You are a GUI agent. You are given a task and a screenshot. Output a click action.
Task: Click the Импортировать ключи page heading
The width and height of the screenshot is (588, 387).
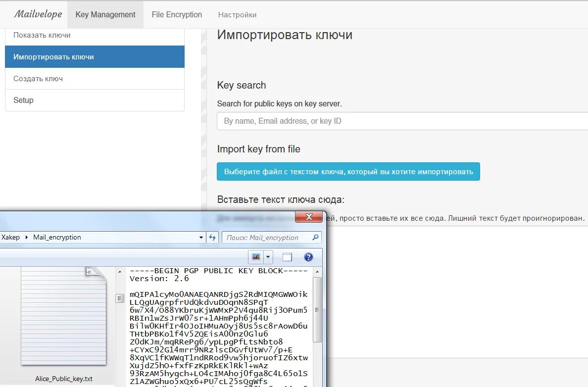285,35
